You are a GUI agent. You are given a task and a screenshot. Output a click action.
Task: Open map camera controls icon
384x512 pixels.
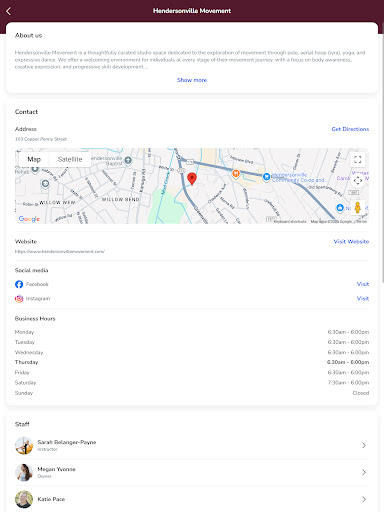358,180
